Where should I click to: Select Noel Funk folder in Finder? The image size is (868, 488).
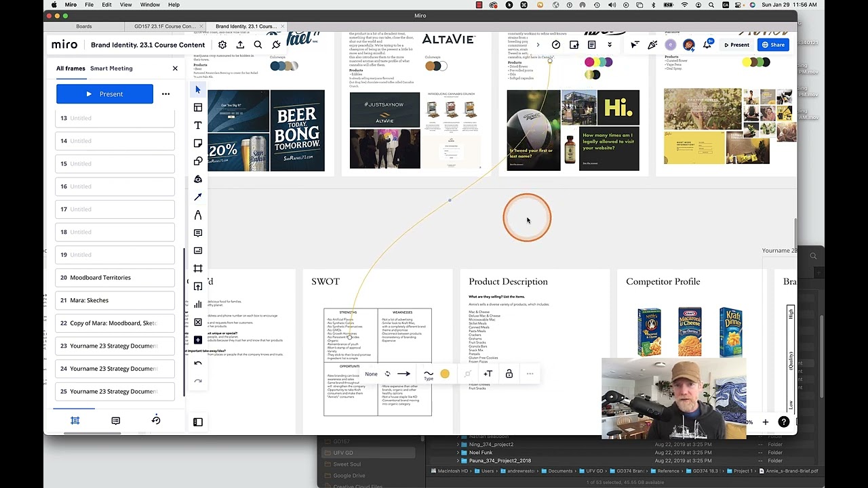tap(481, 452)
